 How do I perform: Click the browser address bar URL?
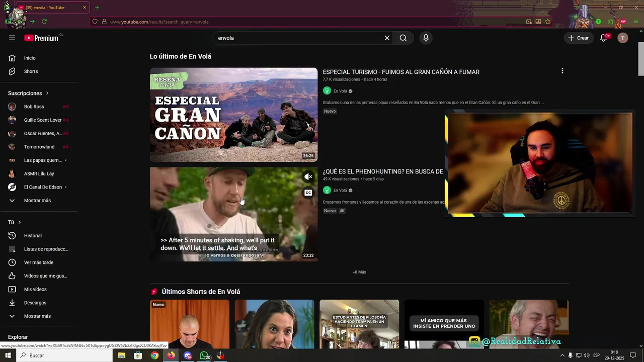159,22
